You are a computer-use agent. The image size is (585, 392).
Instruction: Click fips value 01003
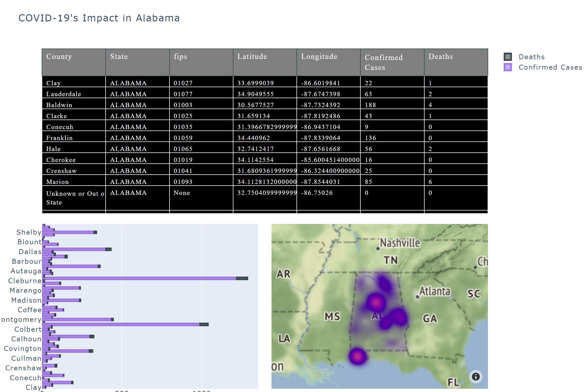183,105
